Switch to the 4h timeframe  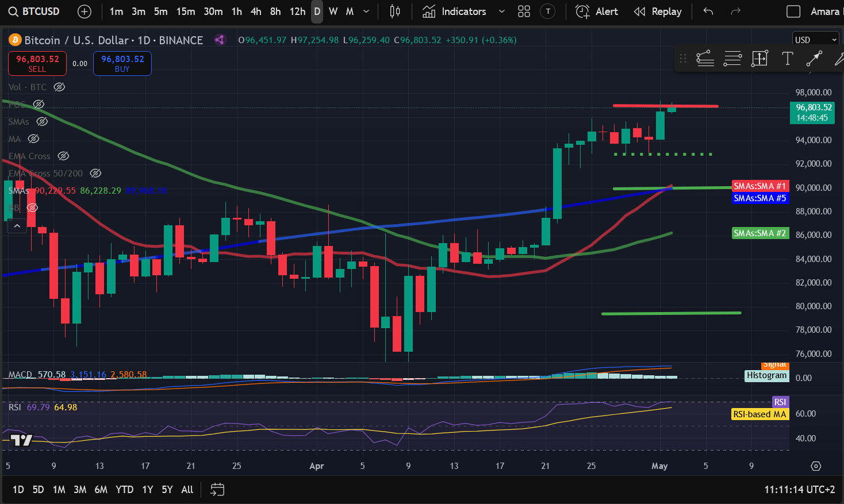point(256,11)
